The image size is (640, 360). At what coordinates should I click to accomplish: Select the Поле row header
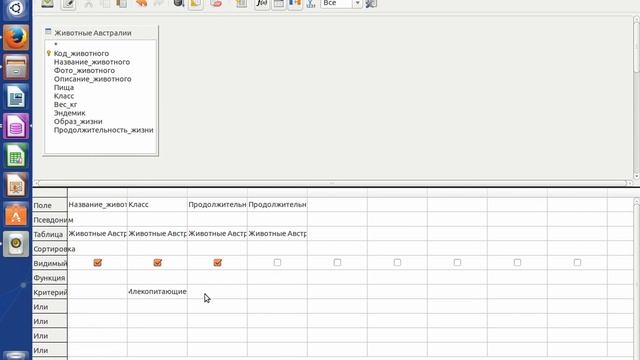click(x=50, y=205)
